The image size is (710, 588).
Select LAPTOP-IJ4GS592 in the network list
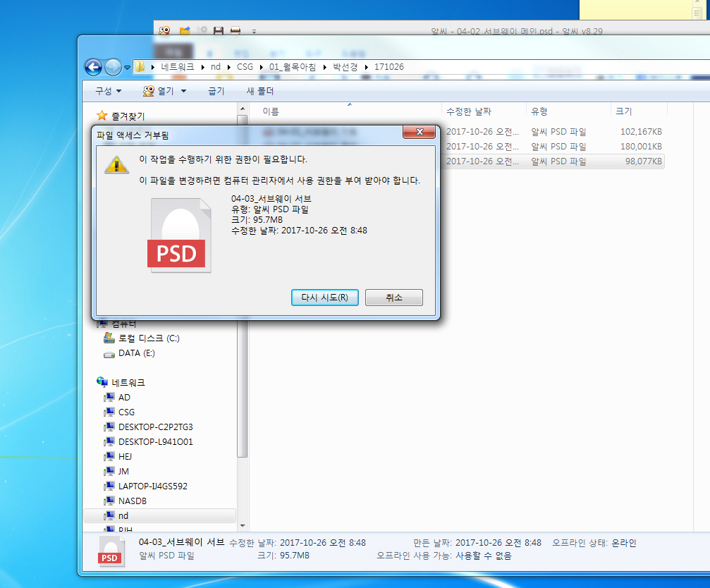[x=153, y=486]
